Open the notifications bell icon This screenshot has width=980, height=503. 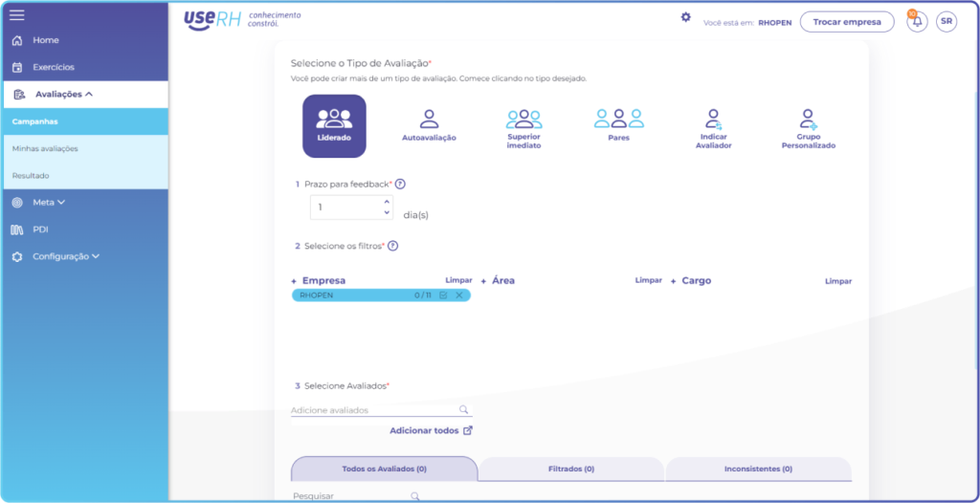917,22
